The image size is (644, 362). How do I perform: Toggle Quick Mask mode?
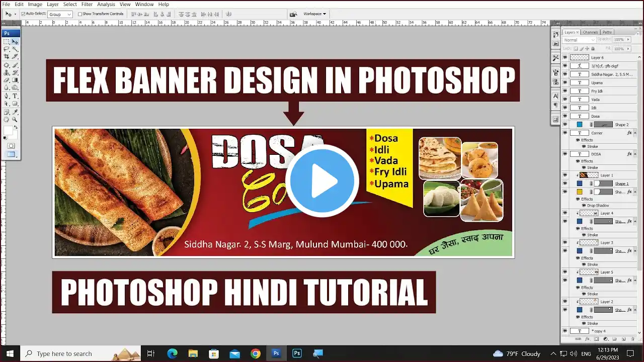tap(11, 145)
